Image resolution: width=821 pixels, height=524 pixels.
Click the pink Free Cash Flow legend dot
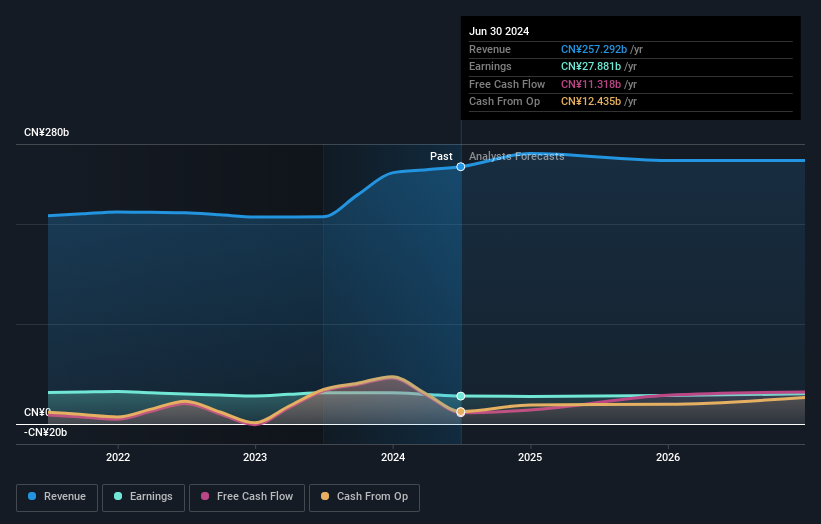pyautogui.click(x=205, y=496)
